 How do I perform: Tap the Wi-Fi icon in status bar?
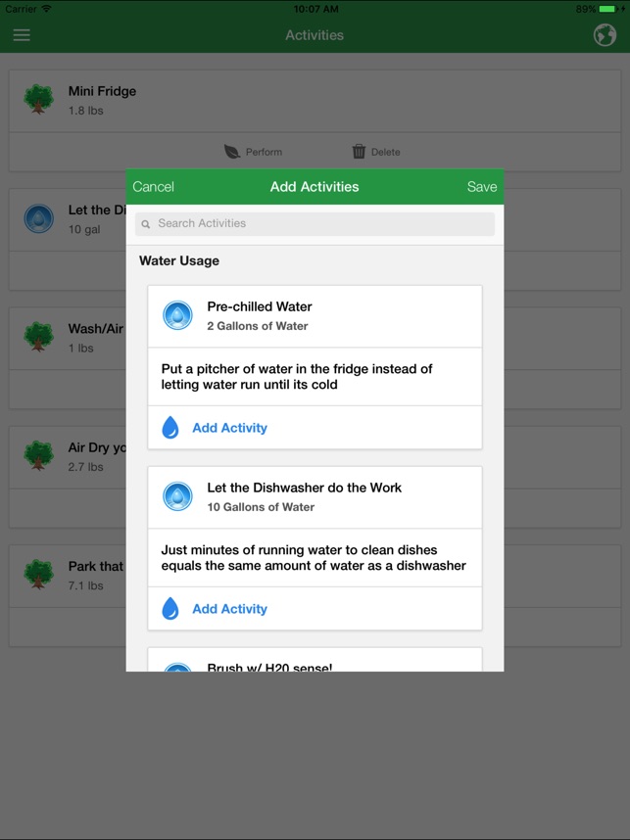(46, 9)
